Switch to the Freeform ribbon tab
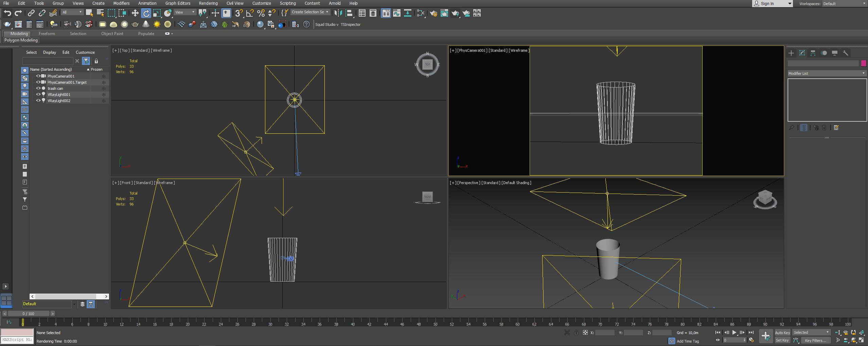The width and height of the screenshot is (868, 346). (x=47, y=34)
